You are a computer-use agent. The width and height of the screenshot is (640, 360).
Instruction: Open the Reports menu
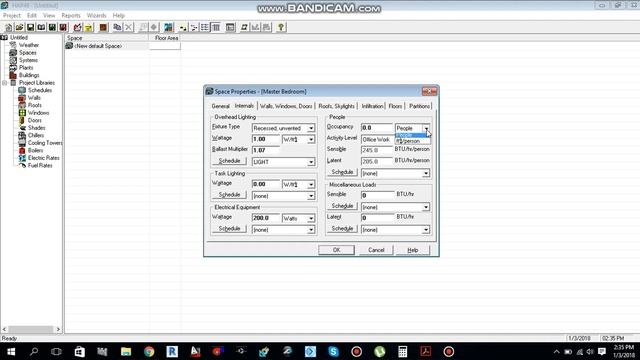point(71,16)
